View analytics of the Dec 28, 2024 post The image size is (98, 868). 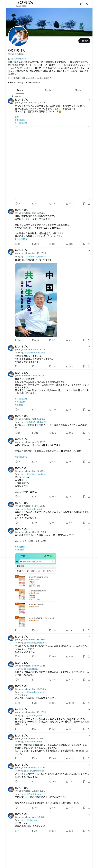pyautogui.click(x=68, y=340)
